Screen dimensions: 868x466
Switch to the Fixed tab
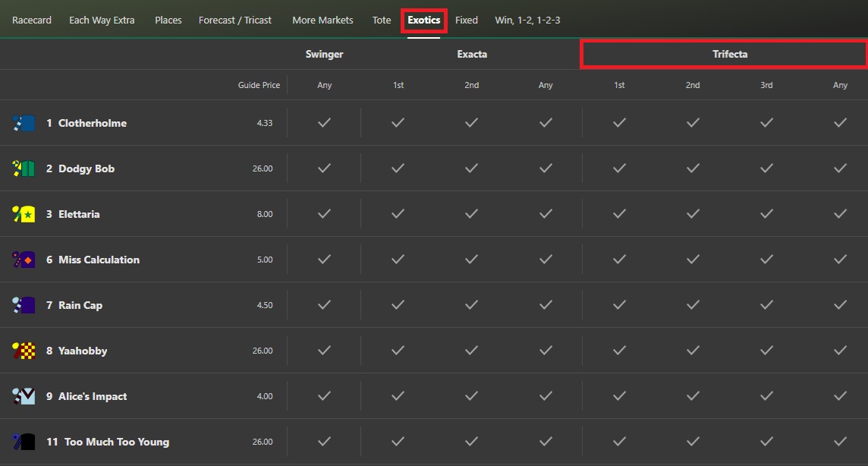pyautogui.click(x=467, y=20)
